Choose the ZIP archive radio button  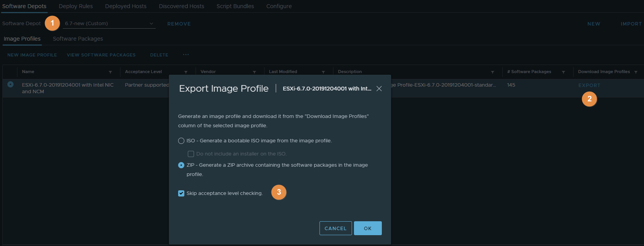point(181,165)
